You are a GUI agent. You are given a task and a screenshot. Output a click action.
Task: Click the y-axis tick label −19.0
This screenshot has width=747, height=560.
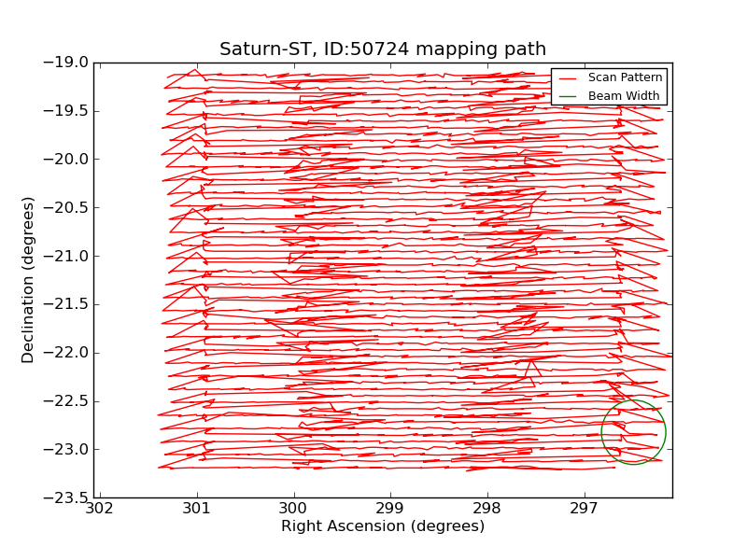pyautogui.click(x=65, y=63)
